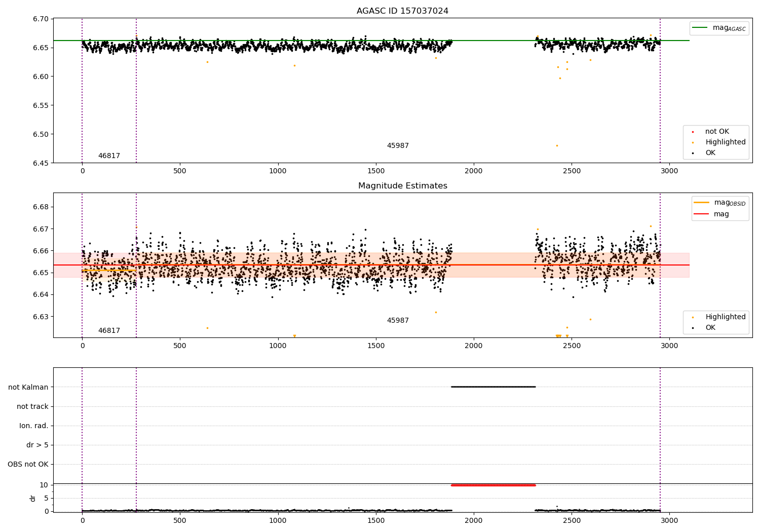Viewport: 760px width, 532px height.
Task: Click 'Highlighted' entry in Magnitude Estimates legend
Action: (725, 317)
